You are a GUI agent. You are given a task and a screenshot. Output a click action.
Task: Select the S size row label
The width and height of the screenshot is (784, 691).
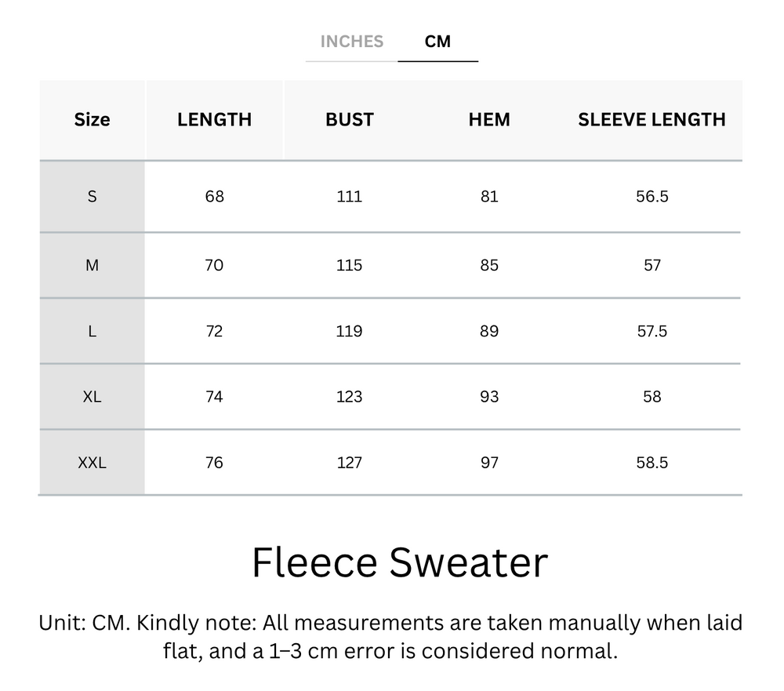[92, 196]
